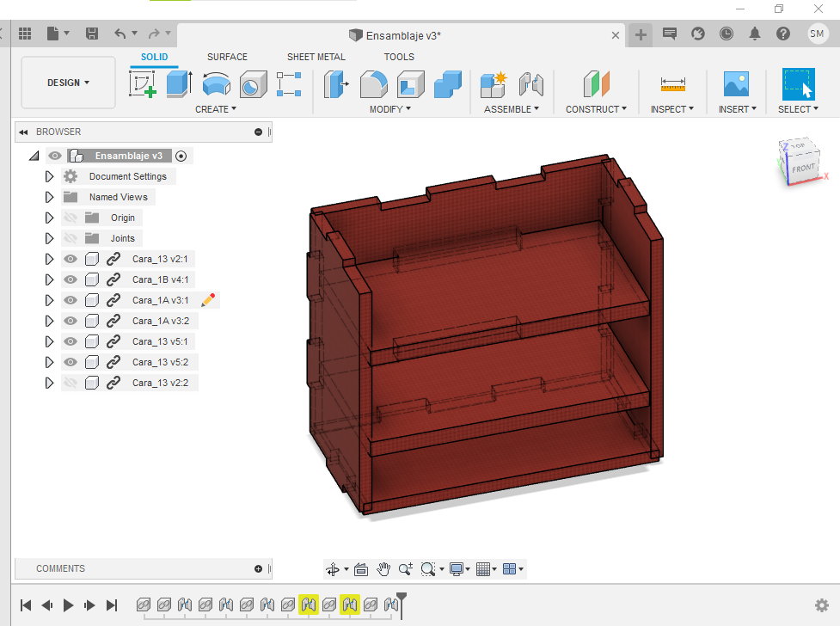Click the Measure icon
Screen dimensions: 840x626
click(673, 84)
